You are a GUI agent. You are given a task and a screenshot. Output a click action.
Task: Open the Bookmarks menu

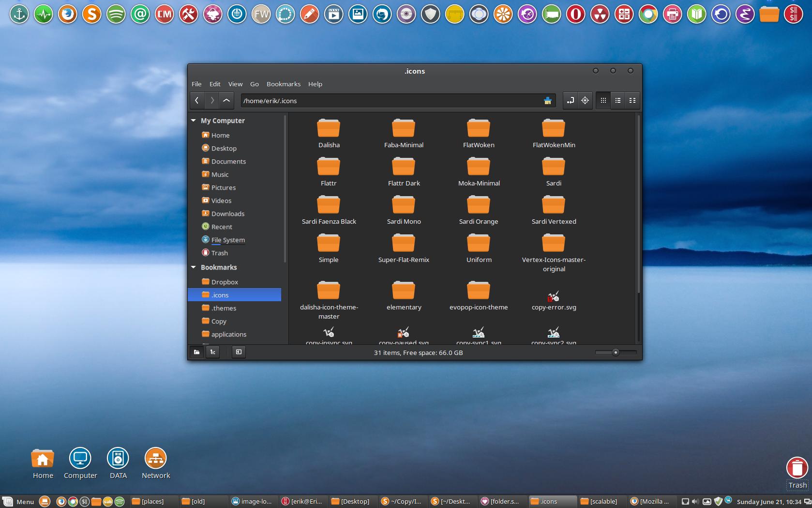(x=283, y=84)
